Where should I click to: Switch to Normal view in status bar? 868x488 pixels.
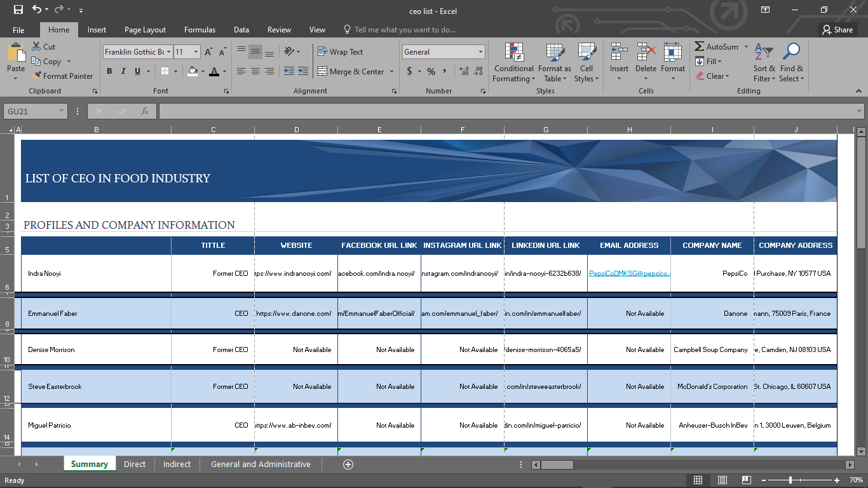coord(698,480)
